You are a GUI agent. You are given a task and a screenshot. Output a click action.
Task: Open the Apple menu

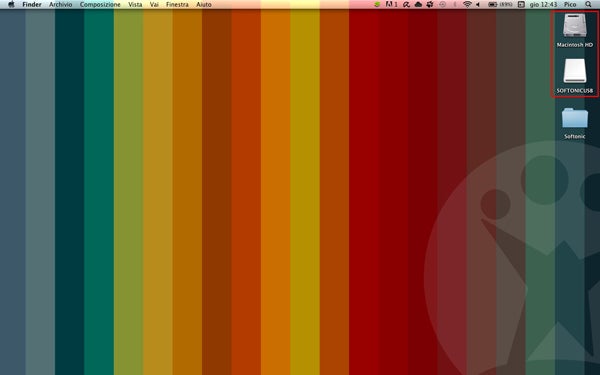[x=11, y=4]
